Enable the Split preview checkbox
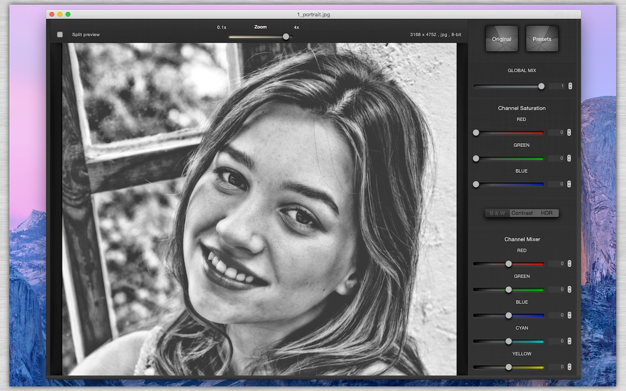The image size is (626, 391). pos(60,35)
